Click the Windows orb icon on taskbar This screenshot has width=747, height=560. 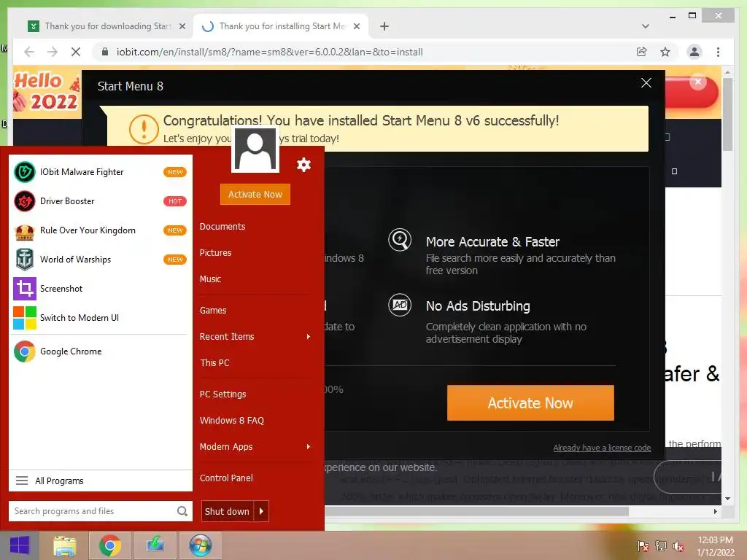click(x=200, y=545)
